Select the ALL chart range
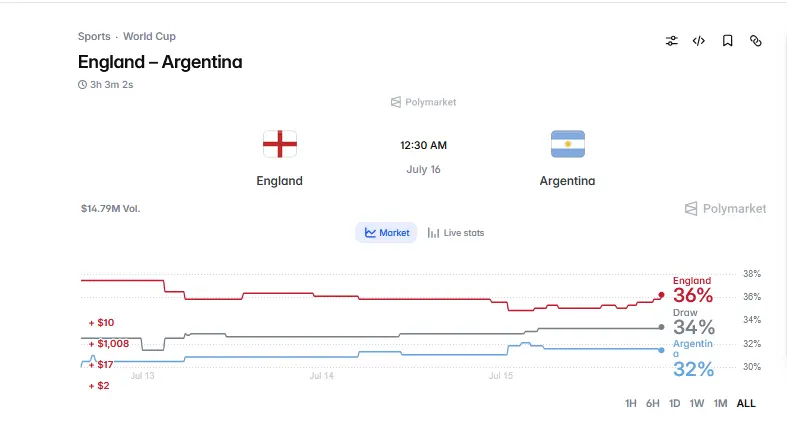Viewport: 787px width, 421px height. tap(746, 403)
